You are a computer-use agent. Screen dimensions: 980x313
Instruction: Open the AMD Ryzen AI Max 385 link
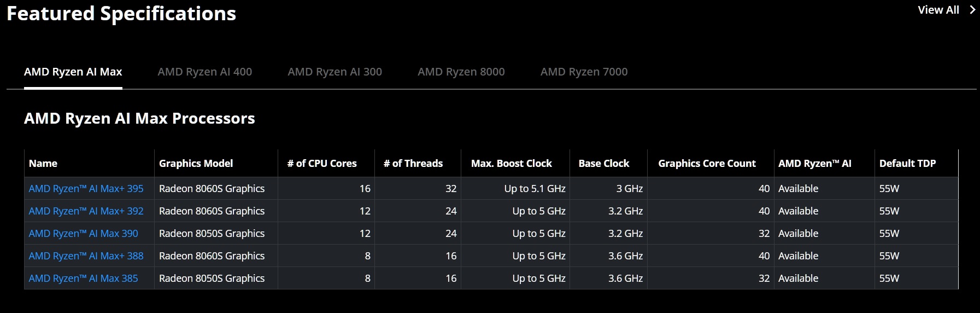84,278
